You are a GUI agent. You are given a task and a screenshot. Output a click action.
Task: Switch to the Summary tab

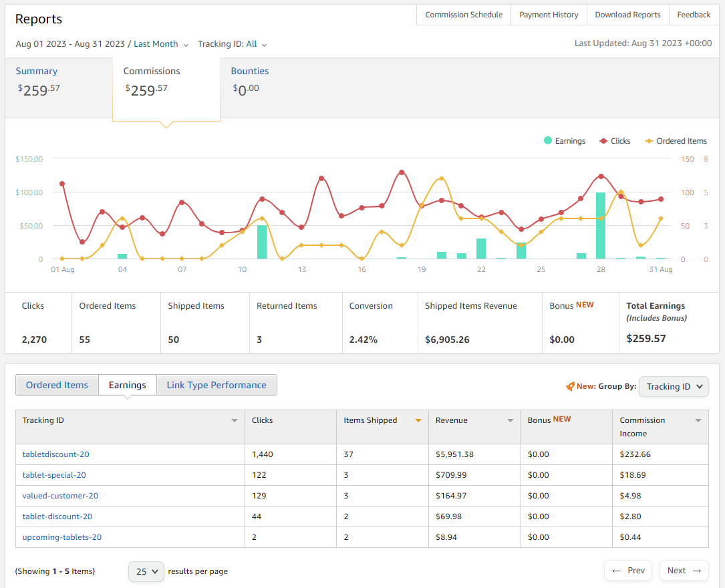click(x=59, y=88)
